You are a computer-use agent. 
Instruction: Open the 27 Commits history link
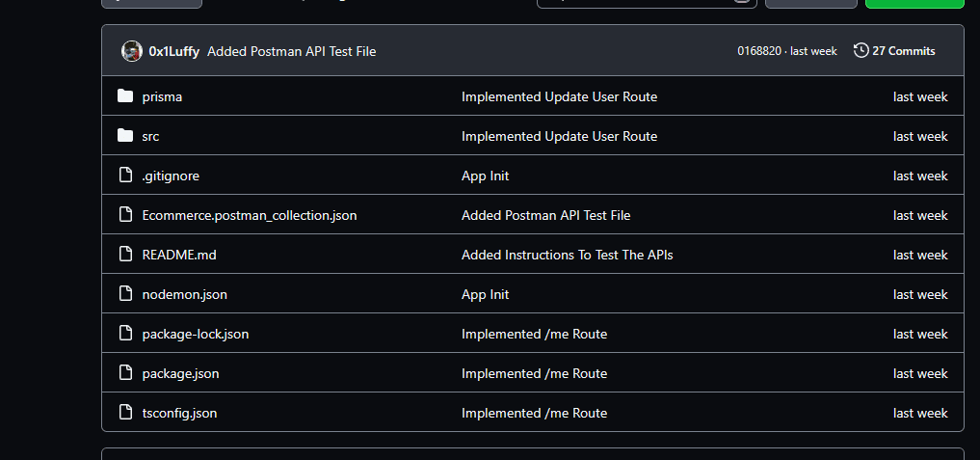[x=903, y=51]
